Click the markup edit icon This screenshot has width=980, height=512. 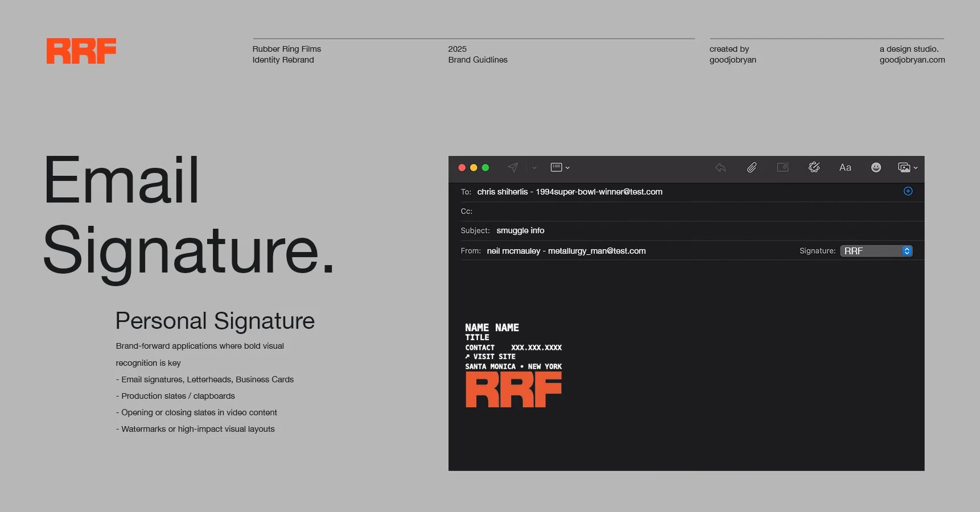click(783, 167)
